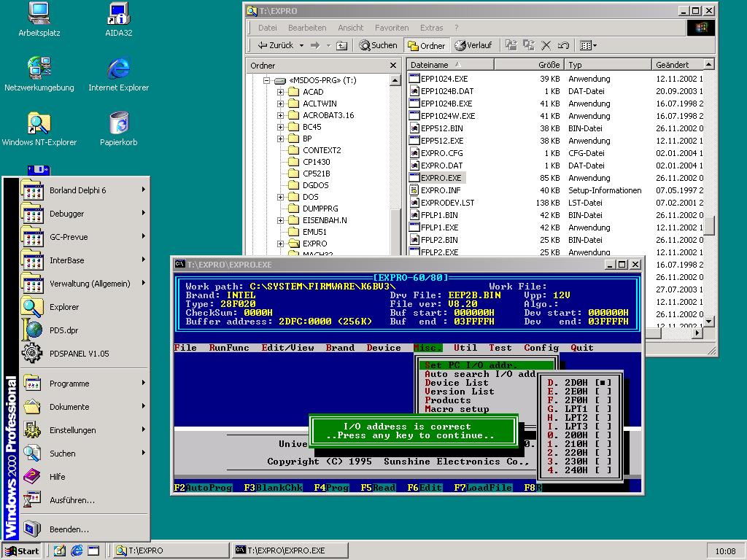The width and height of the screenshot is (747, 560).
Task: Click the Suchen (search) toolbar icon
Action: pos(378,45)
